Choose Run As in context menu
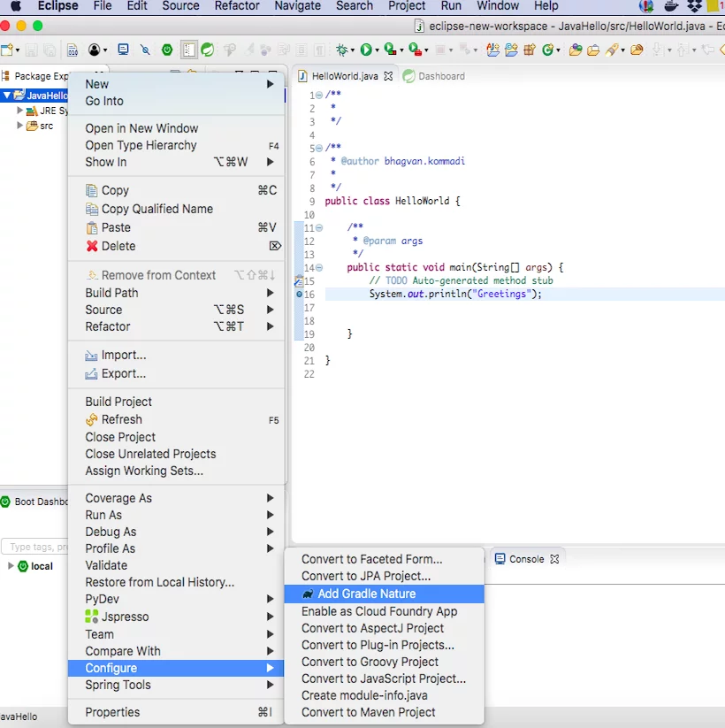This screenshot has height=728, width=725. coord(176,515)
